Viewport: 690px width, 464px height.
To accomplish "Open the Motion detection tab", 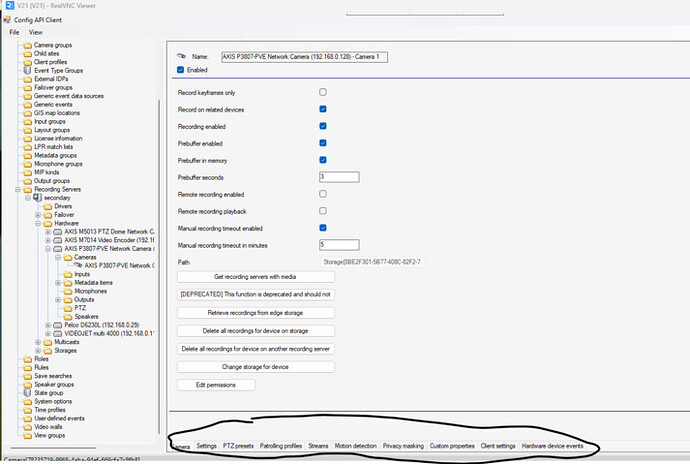I will [355, 445].
